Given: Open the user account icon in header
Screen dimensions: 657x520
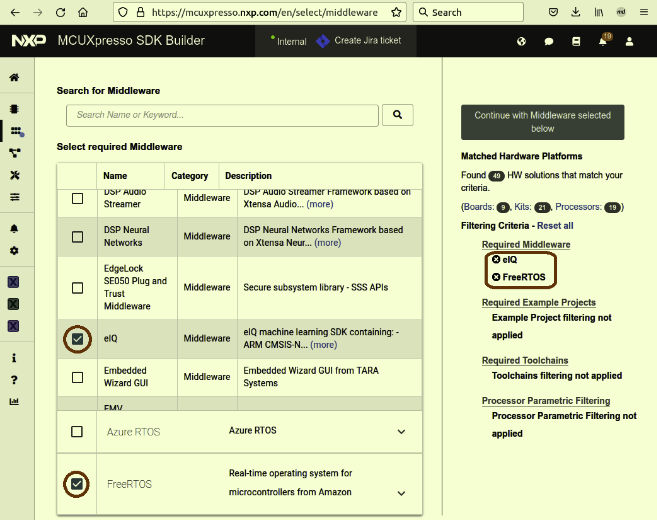Looking at the screenshot, I should tap(629, 41).
